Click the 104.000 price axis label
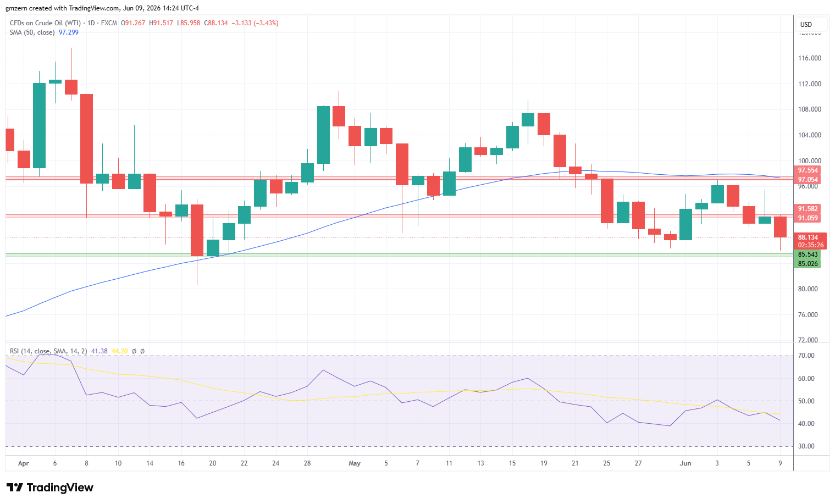Screen dimensions: 835x504 click(809, 135)
